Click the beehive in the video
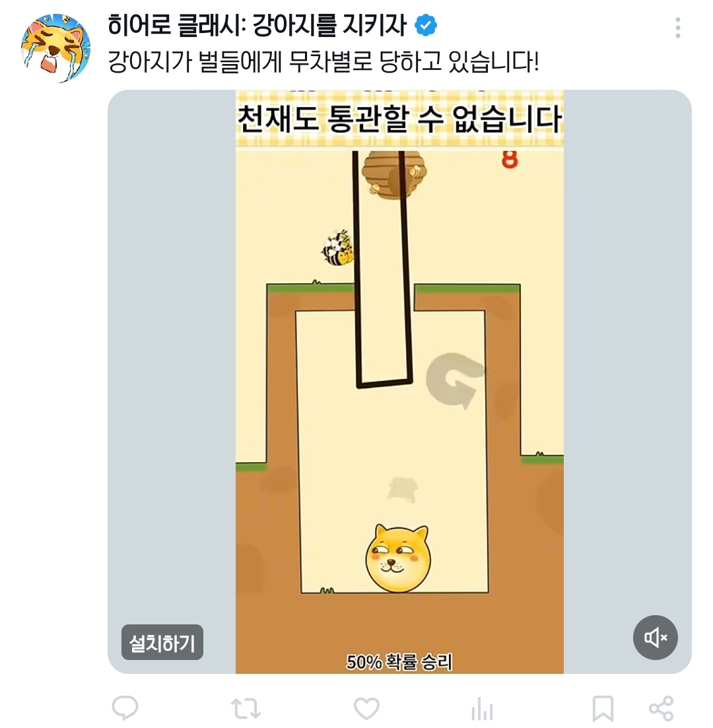The image size is (713, 728). [x=394, y=175]
